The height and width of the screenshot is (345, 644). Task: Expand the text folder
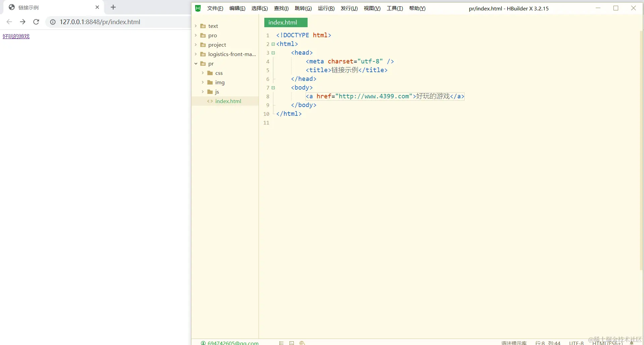point(196,26)
